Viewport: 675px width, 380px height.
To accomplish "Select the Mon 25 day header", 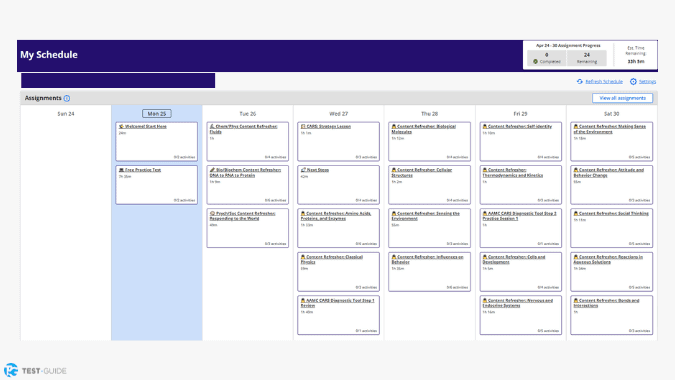I will coord(157,114).
